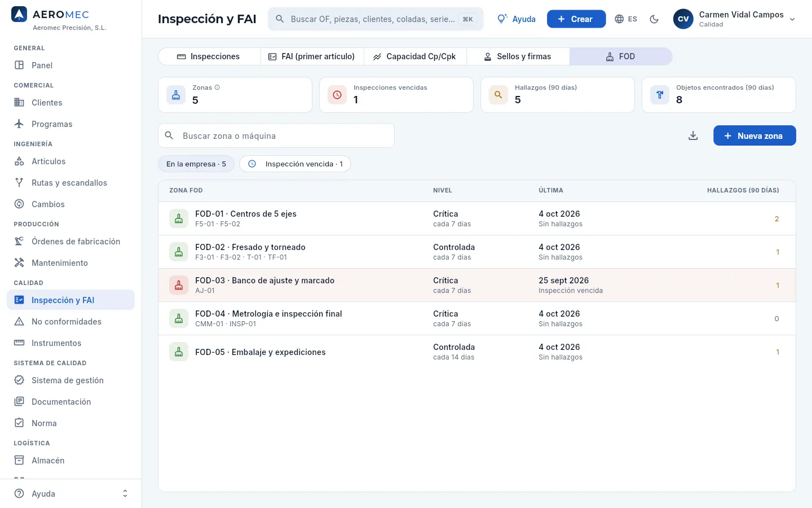The height and width of the screenshot is (508, 812).
Task: Focus Buscar zona o máquina field
Action: pyautogui.click(x=276, y=135)
